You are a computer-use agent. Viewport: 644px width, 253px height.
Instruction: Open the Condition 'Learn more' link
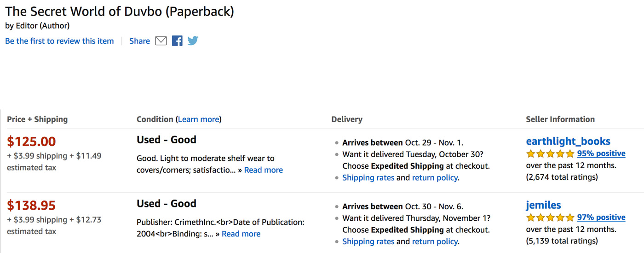click(x=198, y=119)
